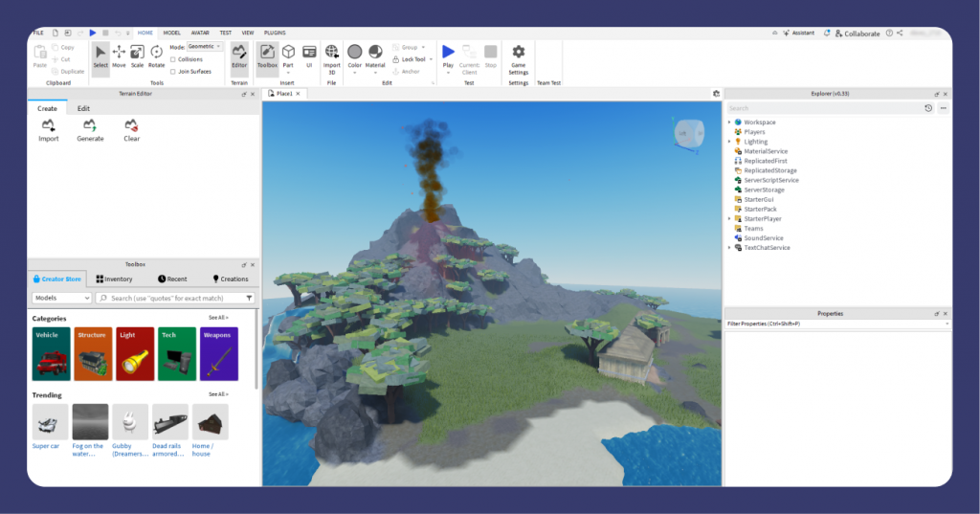Click the Collaborate button

(857, 34)
